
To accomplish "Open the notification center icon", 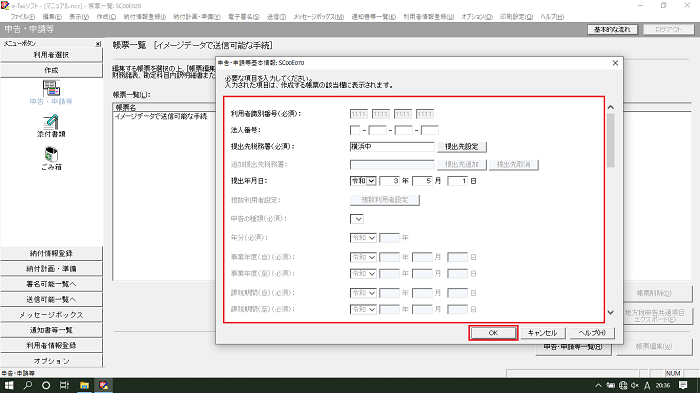I will click(x=683, y=385).
